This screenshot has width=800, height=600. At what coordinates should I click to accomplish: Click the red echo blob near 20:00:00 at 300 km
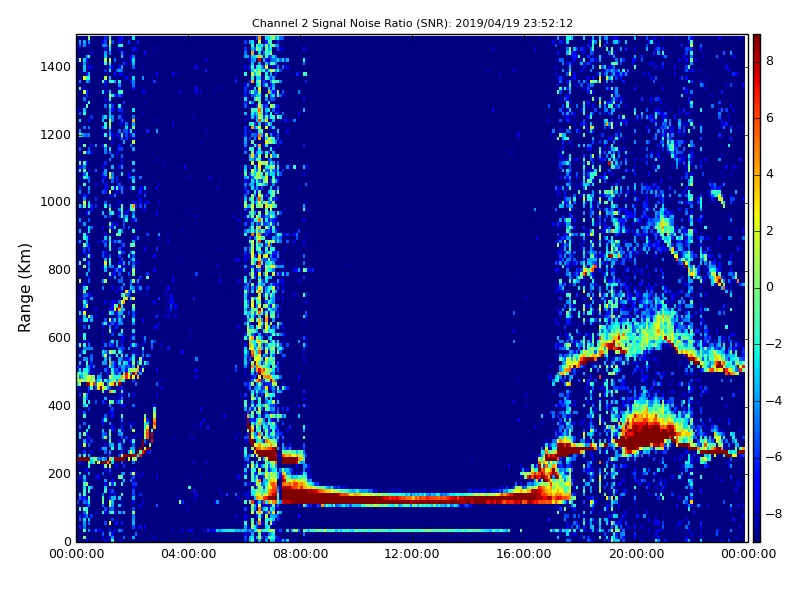pos(648,435)
